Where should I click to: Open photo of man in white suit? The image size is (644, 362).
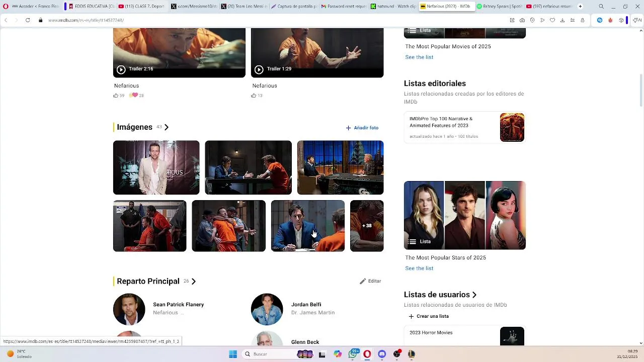click(x=156, y=167)
